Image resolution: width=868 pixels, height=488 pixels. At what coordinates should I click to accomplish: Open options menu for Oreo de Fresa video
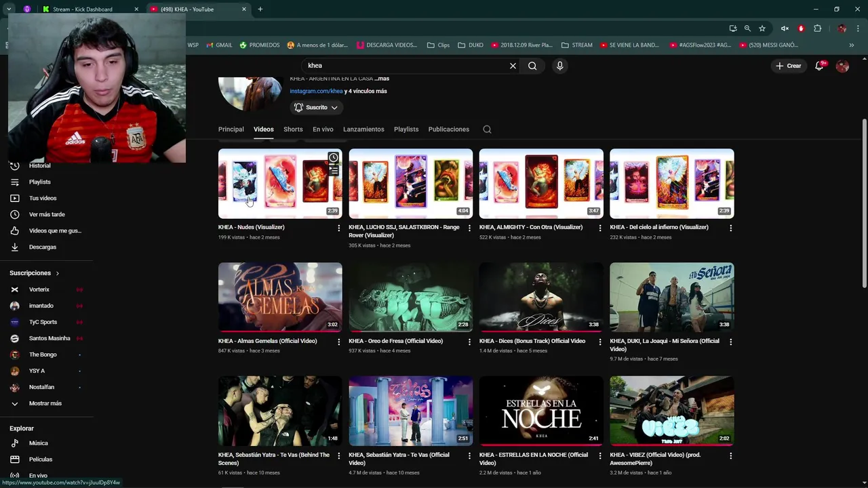pyautogui.click(x=469, y=342)
